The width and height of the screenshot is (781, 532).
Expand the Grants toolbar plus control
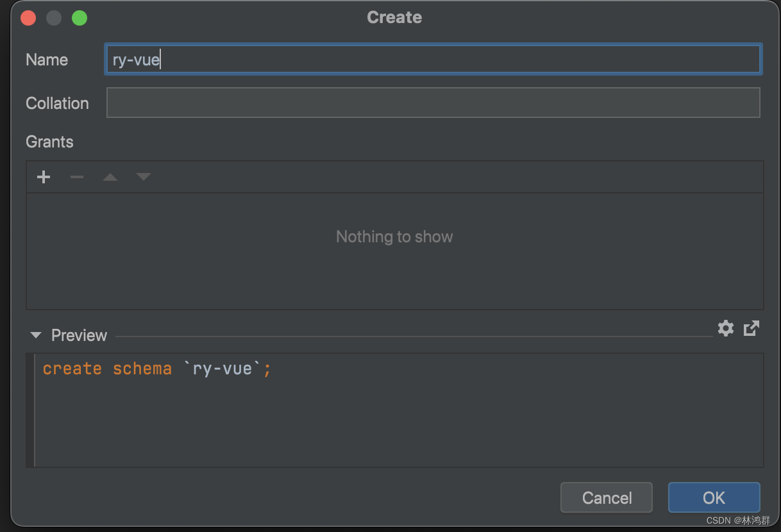(x=44, y=177)
